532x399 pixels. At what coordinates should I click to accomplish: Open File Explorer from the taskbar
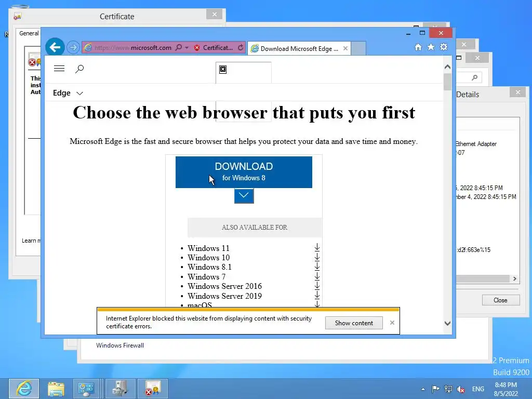point(55,389)
